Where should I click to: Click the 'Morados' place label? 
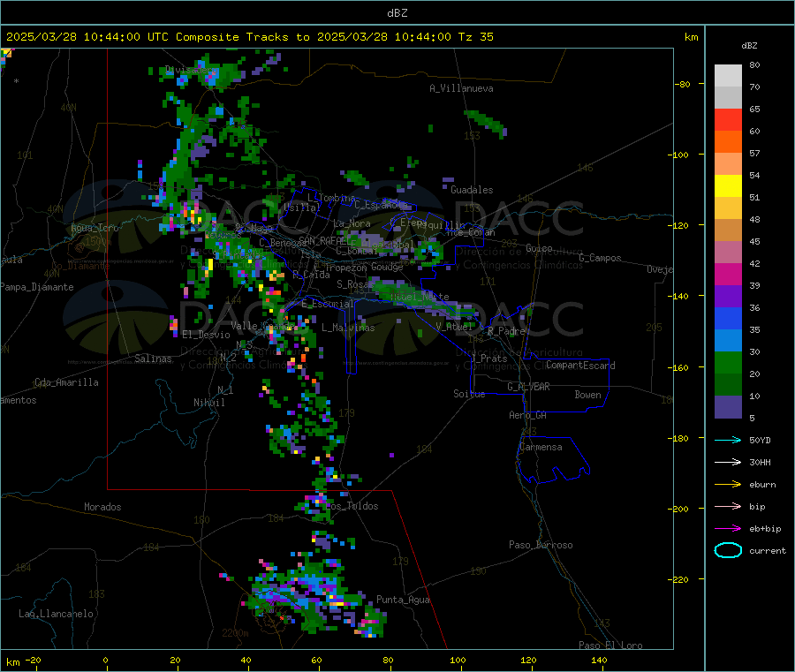(x=102, y=507)
